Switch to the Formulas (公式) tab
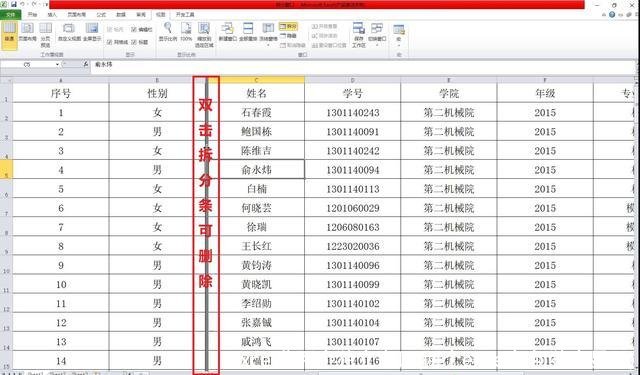Screen dimensions: 640x375 [x=101, y=15]
